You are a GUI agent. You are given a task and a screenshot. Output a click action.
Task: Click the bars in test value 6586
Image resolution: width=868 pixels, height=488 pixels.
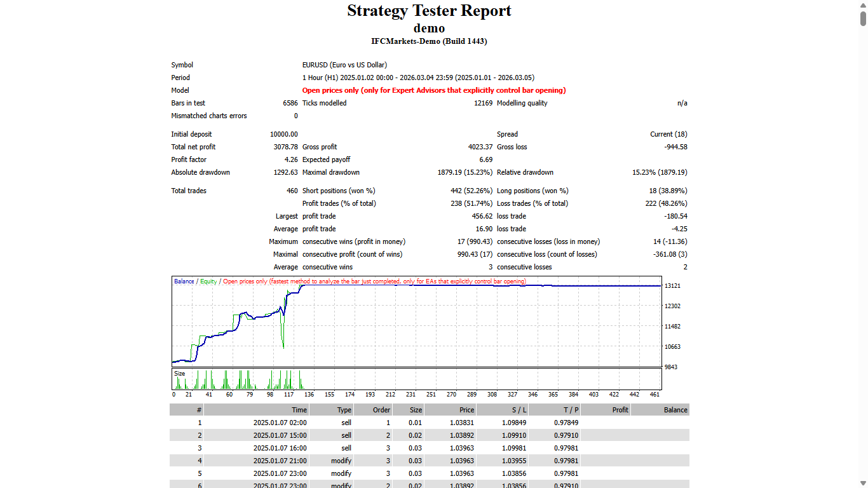tap(290, 103)
